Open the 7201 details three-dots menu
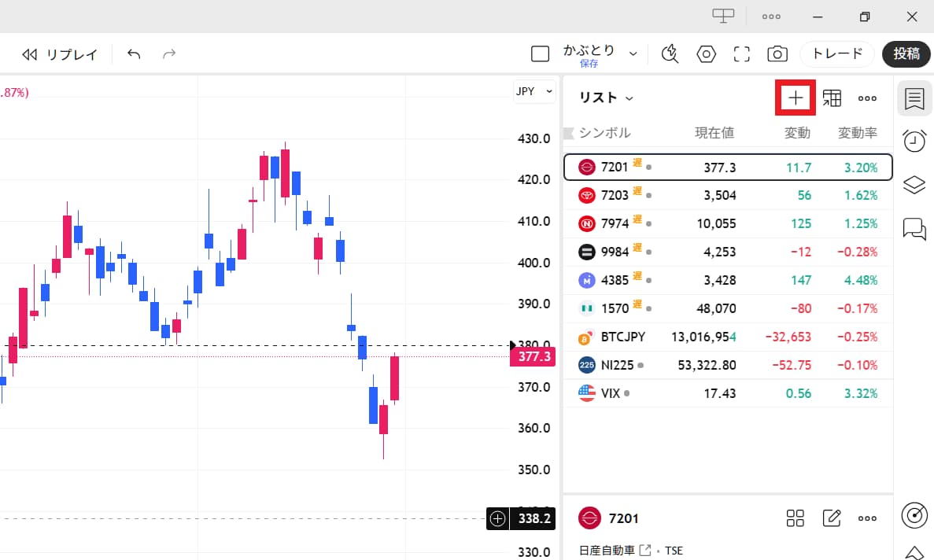 point(867,518)
